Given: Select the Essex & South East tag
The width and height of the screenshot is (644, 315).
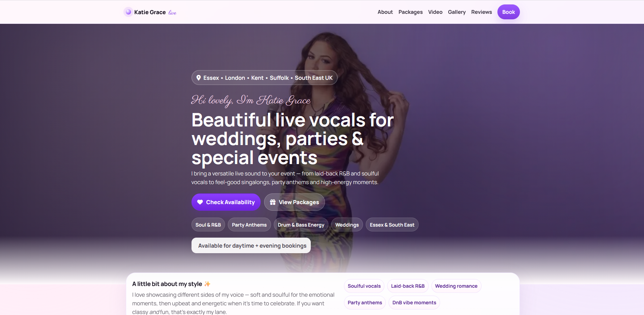Looking at the screenshot, I should tap(392, 225).
